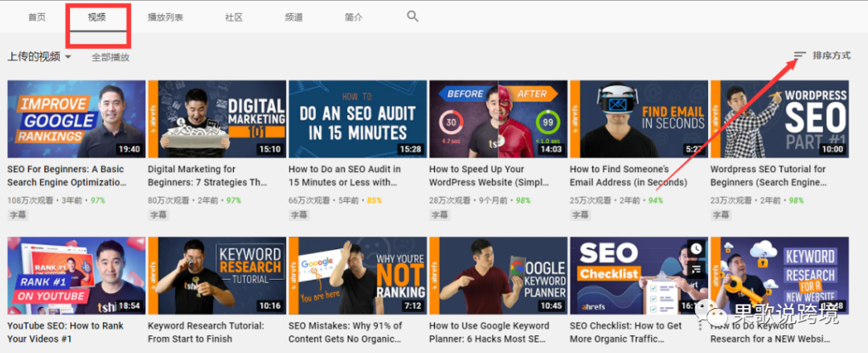
Task: Switch to the 首页 tab
Action: [37, 17]
